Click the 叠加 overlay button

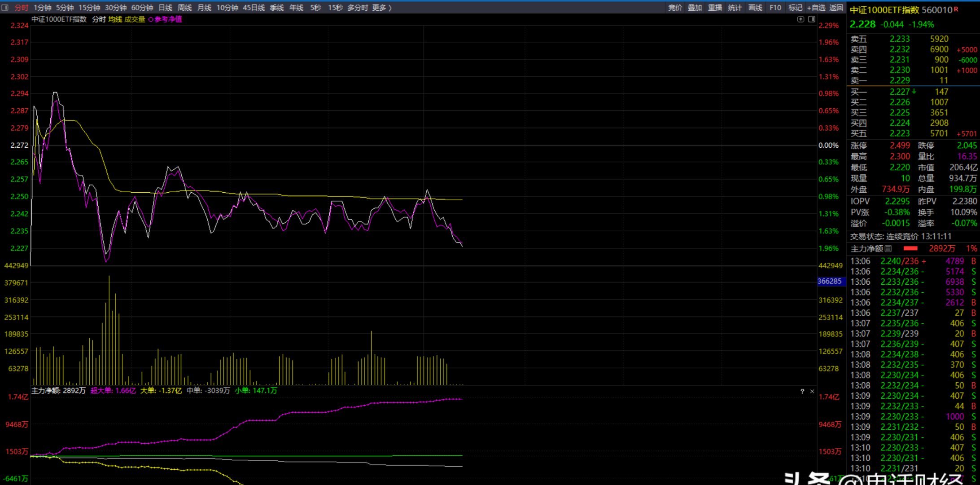point(695,8)
